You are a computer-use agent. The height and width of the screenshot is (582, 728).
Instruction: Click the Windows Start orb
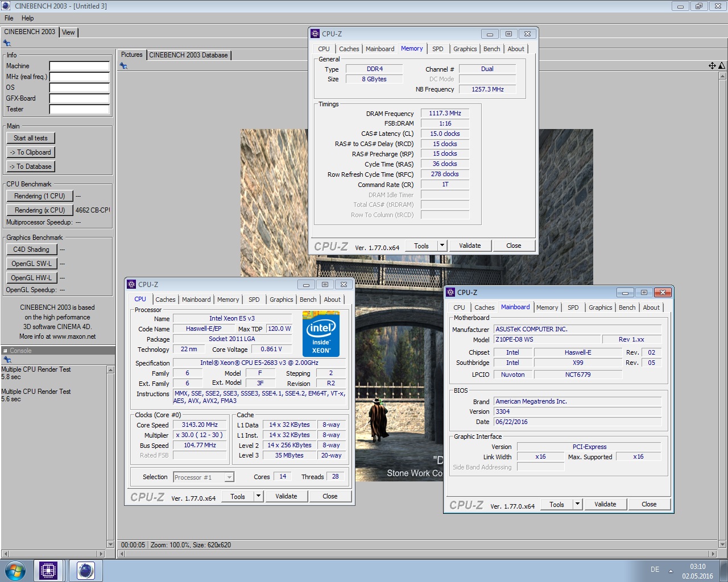15,571
